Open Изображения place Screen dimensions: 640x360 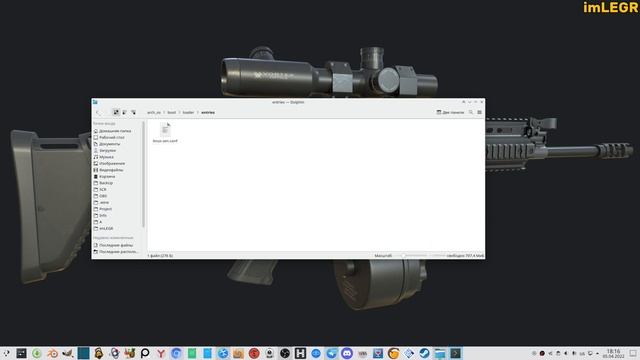(x=109, y=164)
